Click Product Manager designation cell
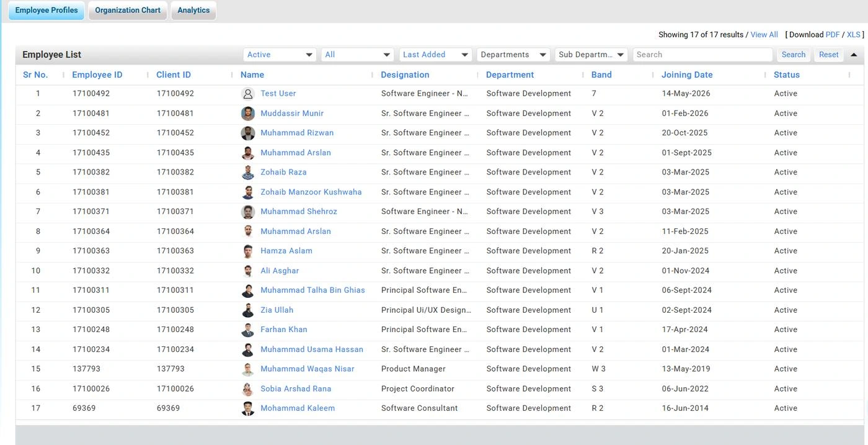 tap(414, 369)
